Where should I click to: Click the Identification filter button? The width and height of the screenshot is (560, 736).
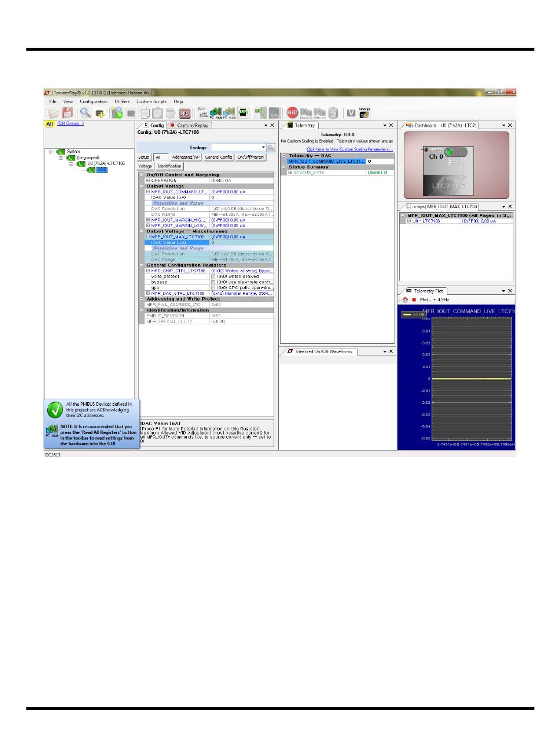pos(170,166)
